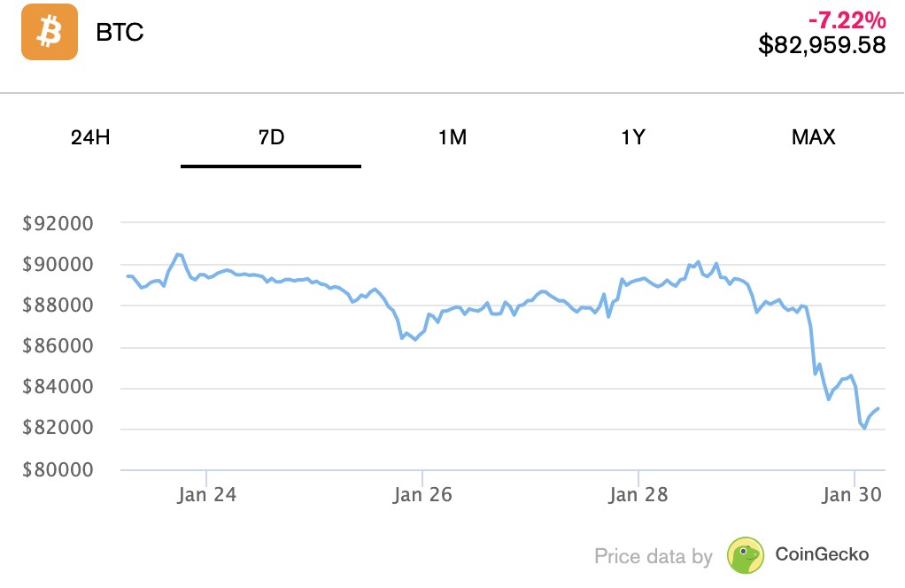Image resolution: width=905 pixels, height=588 pixels.
Task: Click the Jan 26 date axis label
Action: point(422,495)
